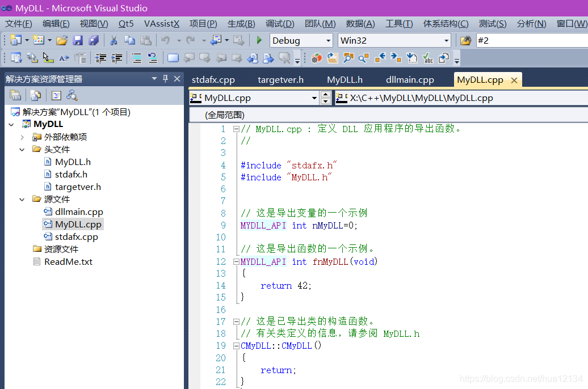
Task: Select stdafx.cpp in the Solution Explorer
Action: (x=77, y=237)
